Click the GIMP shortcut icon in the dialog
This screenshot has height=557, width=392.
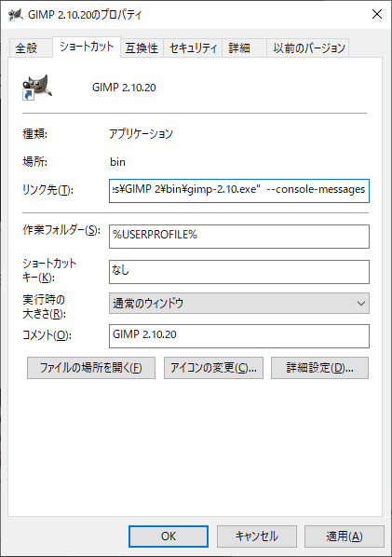[x=37, y=88]
